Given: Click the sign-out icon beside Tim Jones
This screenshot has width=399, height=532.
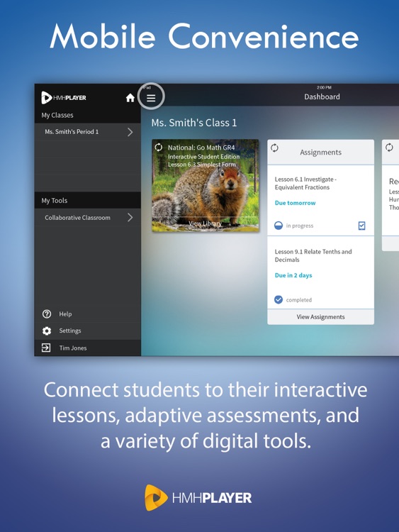Looking at the screenshot, I should (46, 348).
